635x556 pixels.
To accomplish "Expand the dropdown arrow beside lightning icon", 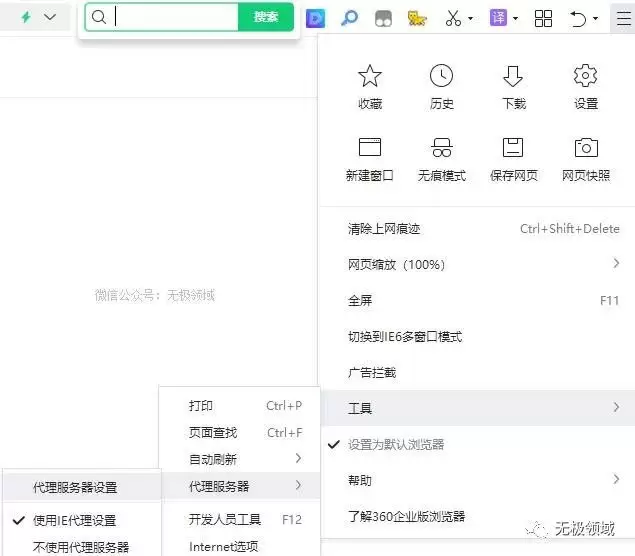I will click(50, 17).
